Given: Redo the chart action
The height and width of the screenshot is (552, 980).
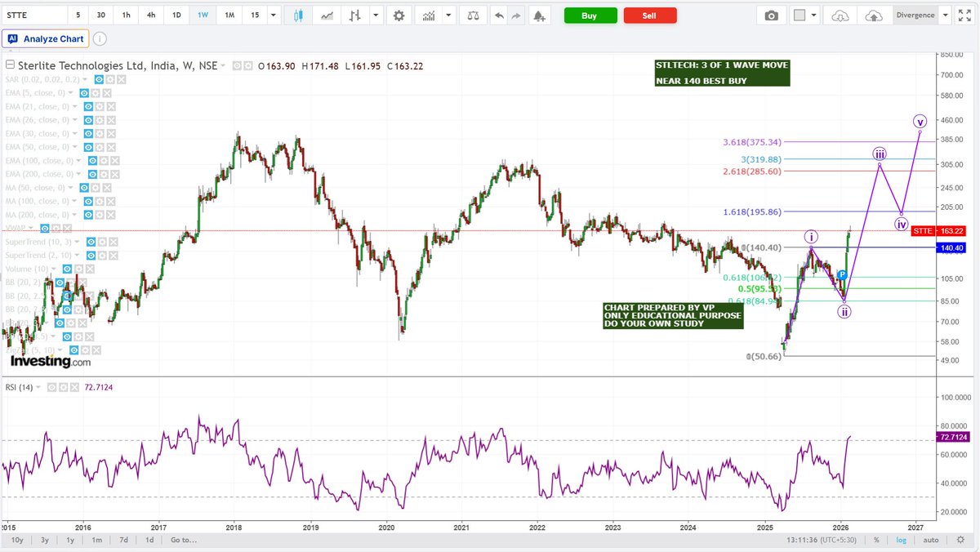Looking at the screenshot, I should (x=514, y=16).
